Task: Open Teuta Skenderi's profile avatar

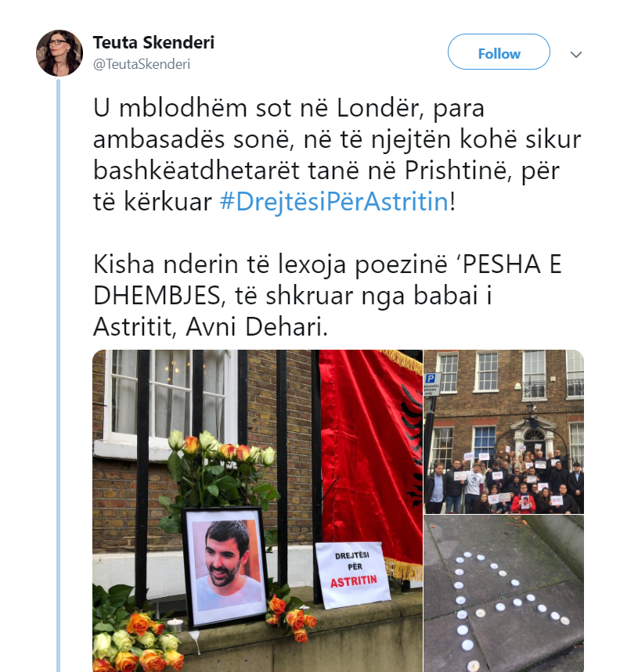Action: point(59,52)
